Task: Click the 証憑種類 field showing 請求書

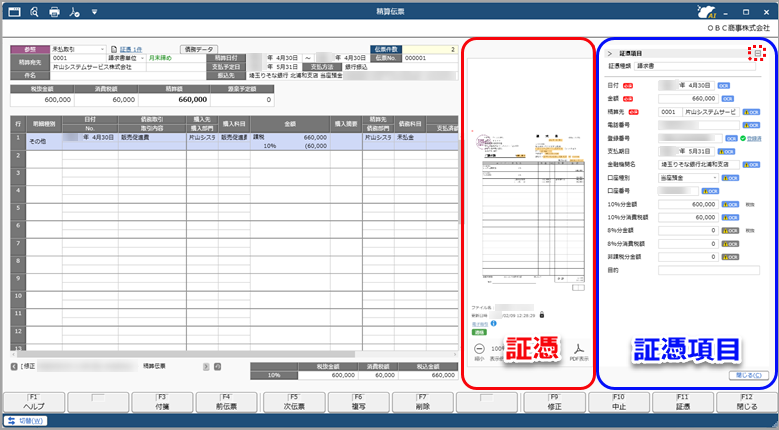Action: click(697, 66)
